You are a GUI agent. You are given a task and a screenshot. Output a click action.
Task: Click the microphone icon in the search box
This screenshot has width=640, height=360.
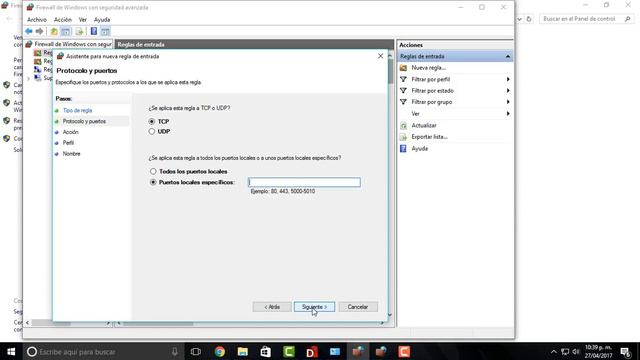click(174, 351)
